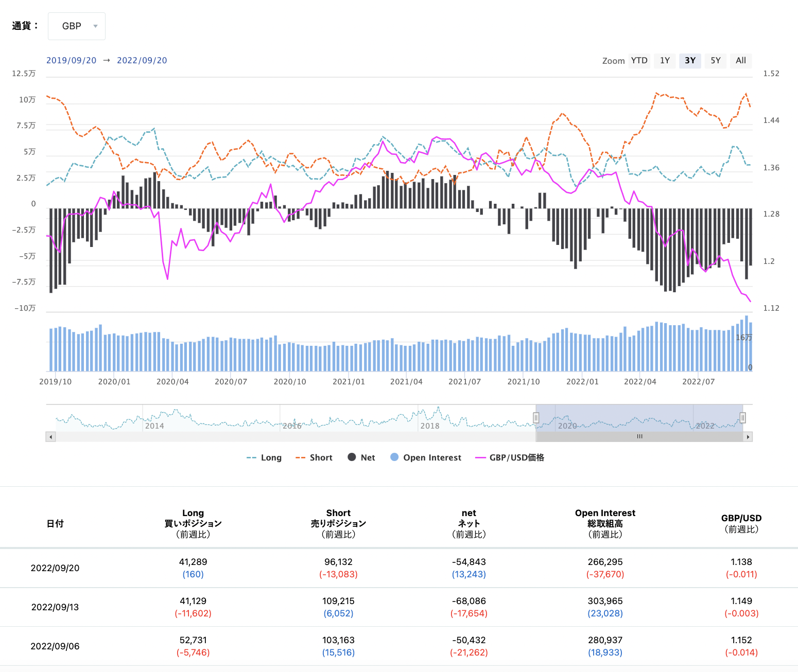This screenshot has width=798, height=672.
Task: Toggle the Open Interest legend
Action: [x=426, y=457]
